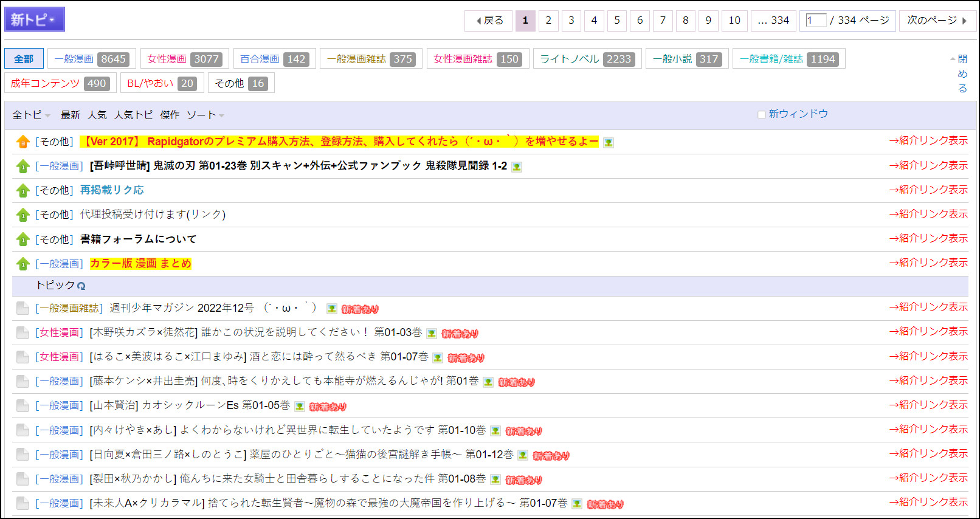Go to page 2
Viewport: 980px width, 519px height.
click(548, 21)
